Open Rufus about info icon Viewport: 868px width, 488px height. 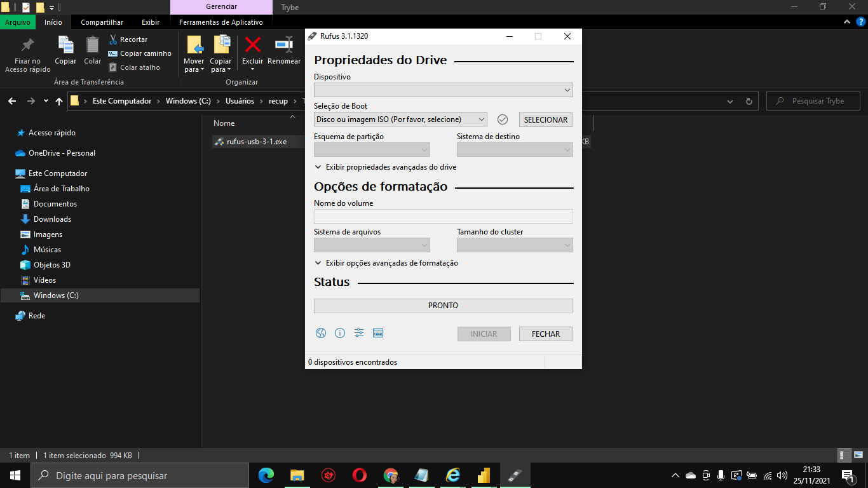point(340,333)
